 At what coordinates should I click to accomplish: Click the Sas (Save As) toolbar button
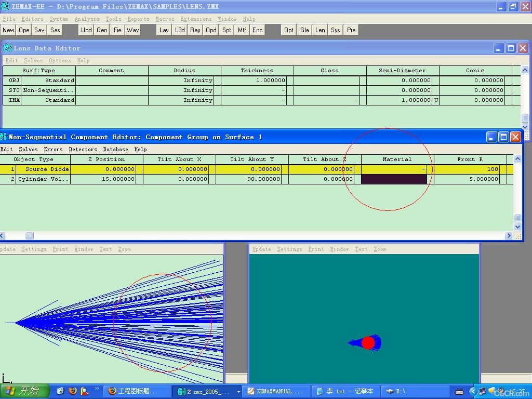55,30
